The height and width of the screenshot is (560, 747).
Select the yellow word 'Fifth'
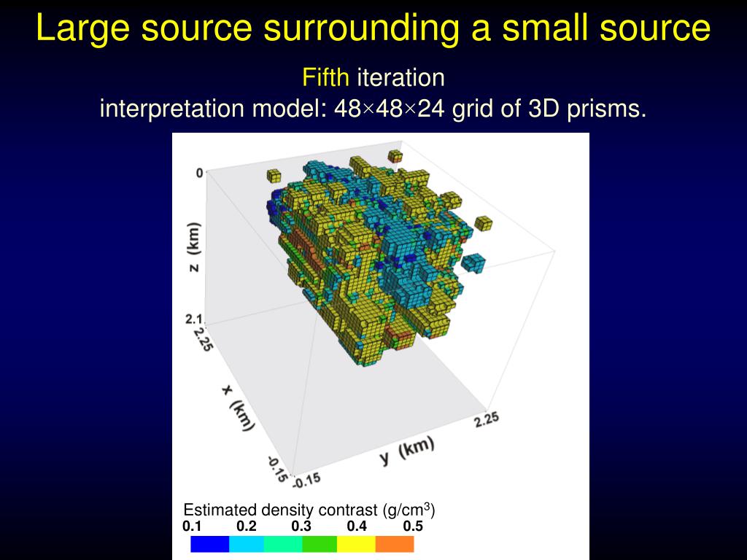pos(326,77)
